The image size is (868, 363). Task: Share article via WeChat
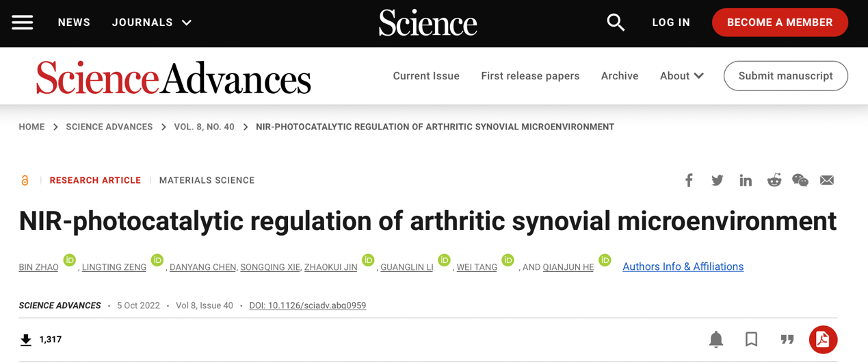[800, 180]
